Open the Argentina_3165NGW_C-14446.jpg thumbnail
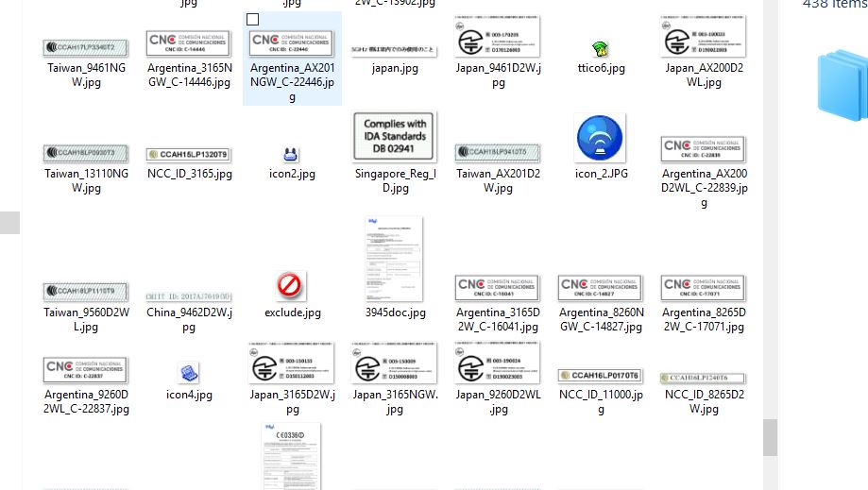The height and width of the screenshot is (490, 868). [x=189, y=43]
